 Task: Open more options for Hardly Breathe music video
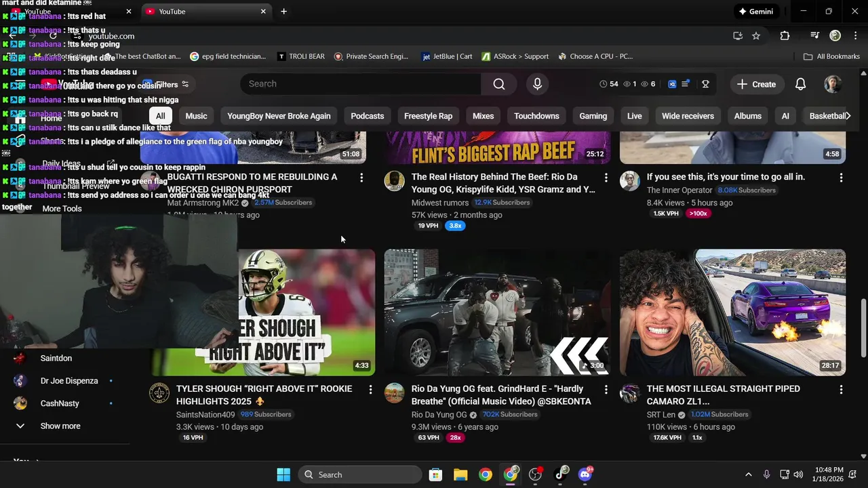point(606,390)
